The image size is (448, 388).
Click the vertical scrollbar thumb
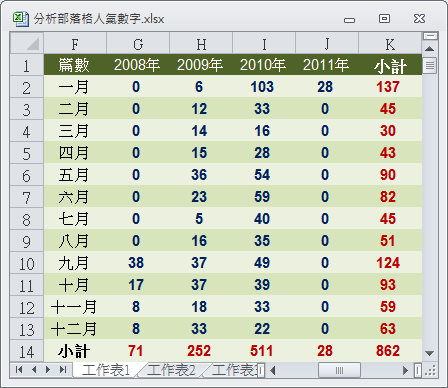point(430,65)
